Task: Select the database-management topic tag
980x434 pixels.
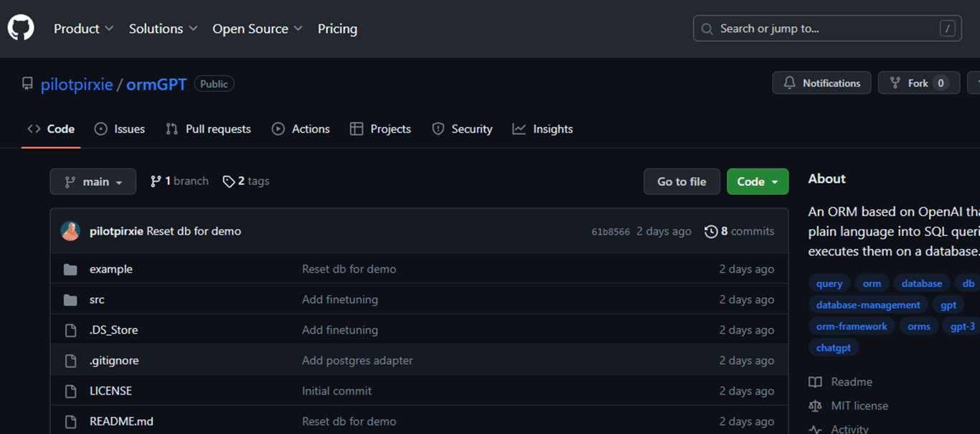Action: click(x=868, y=305)
